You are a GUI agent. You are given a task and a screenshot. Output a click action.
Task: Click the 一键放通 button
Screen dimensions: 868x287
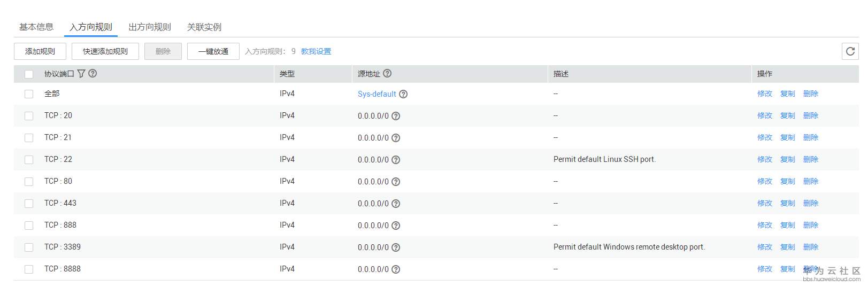(x=213, y=51)
